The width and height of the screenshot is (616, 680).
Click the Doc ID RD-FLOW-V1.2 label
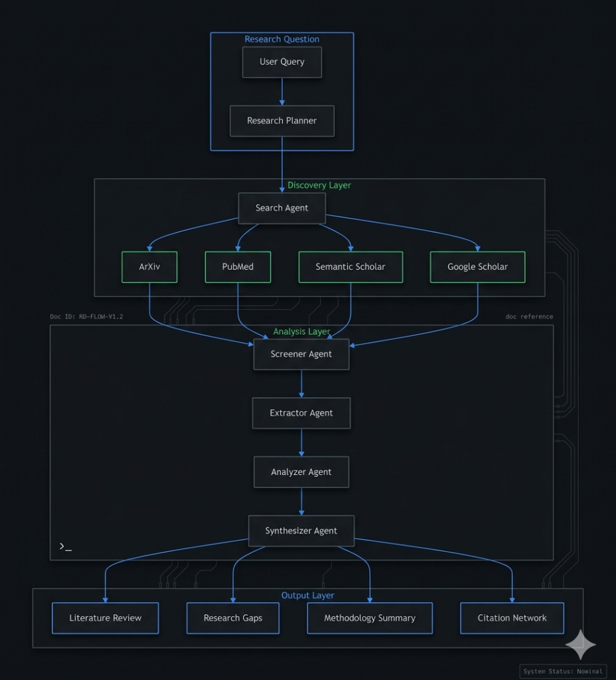86,317
